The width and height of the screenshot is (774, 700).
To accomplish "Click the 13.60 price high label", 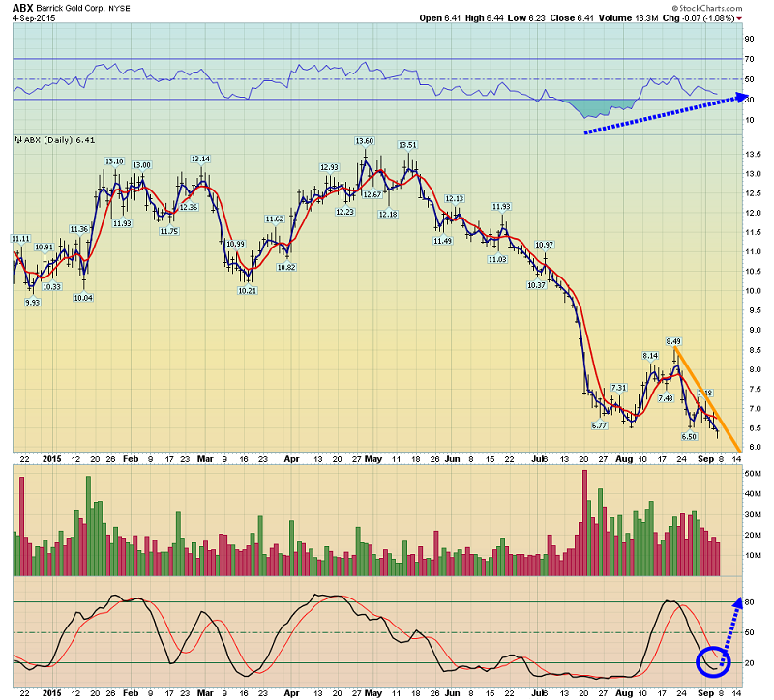I will [365, 141].
